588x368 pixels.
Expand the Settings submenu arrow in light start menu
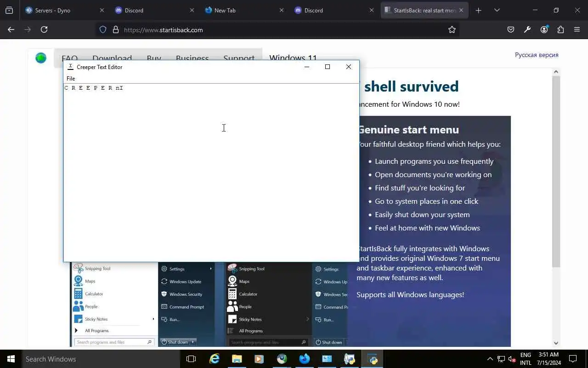(211, 269)
